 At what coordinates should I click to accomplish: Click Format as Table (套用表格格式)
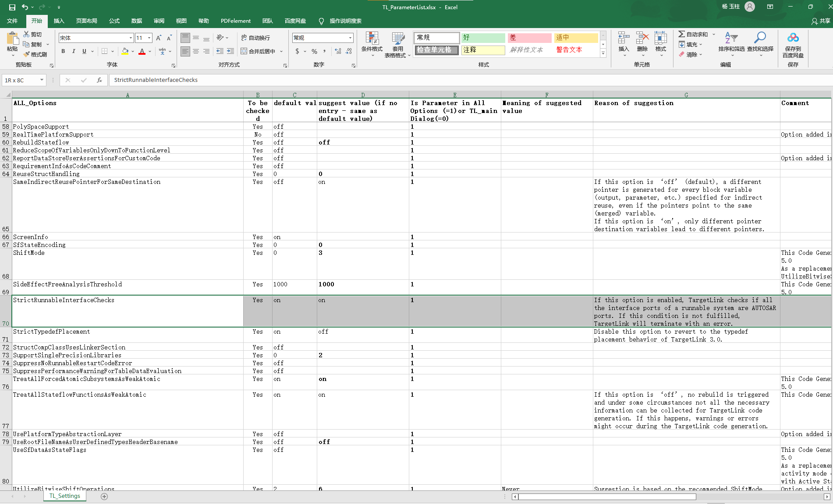[x=397, y=44]
